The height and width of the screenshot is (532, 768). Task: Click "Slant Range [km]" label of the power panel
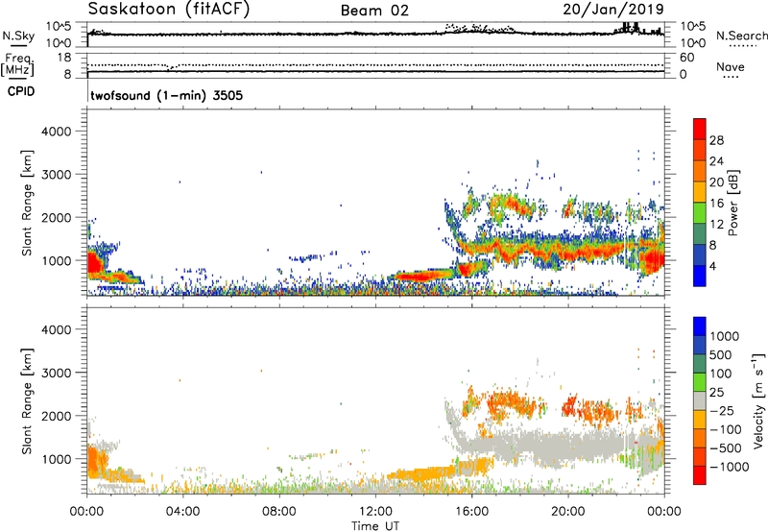(27, 204)
